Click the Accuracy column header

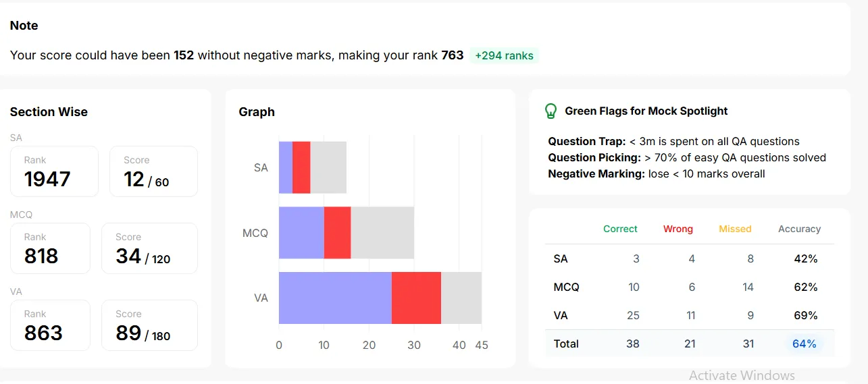[799, 229]
